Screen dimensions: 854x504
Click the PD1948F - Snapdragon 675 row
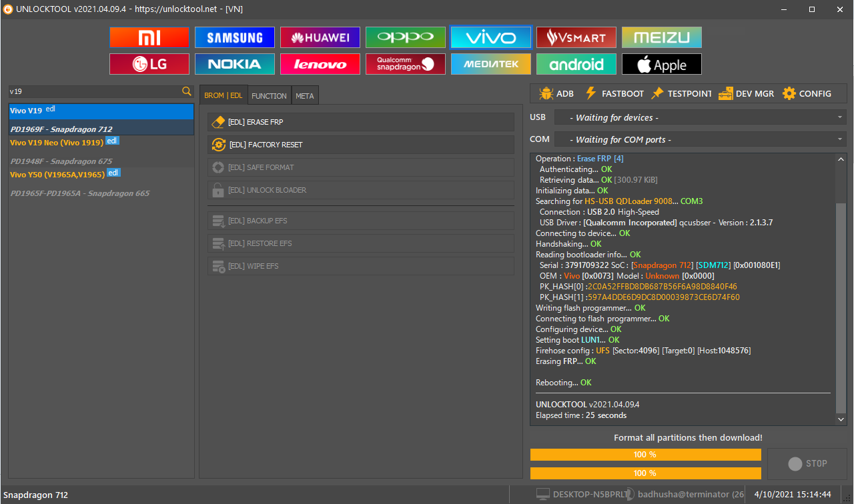click(101, 161)
